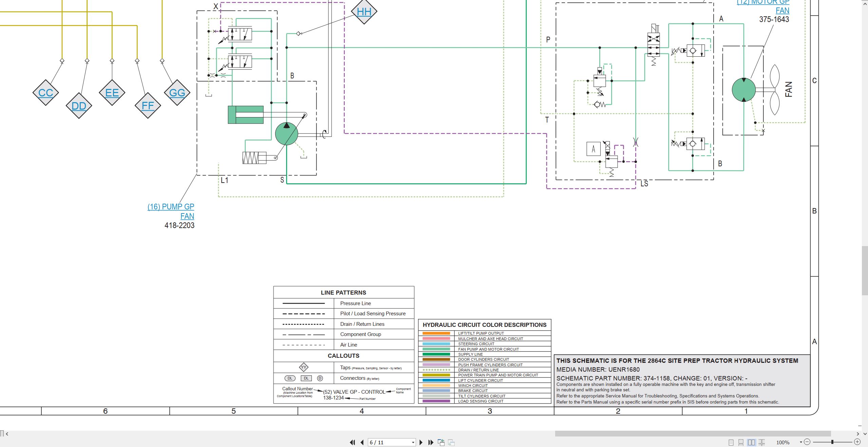Go to the first page
Viewport: 868px width, 447px height.
(x=353, y=442)
